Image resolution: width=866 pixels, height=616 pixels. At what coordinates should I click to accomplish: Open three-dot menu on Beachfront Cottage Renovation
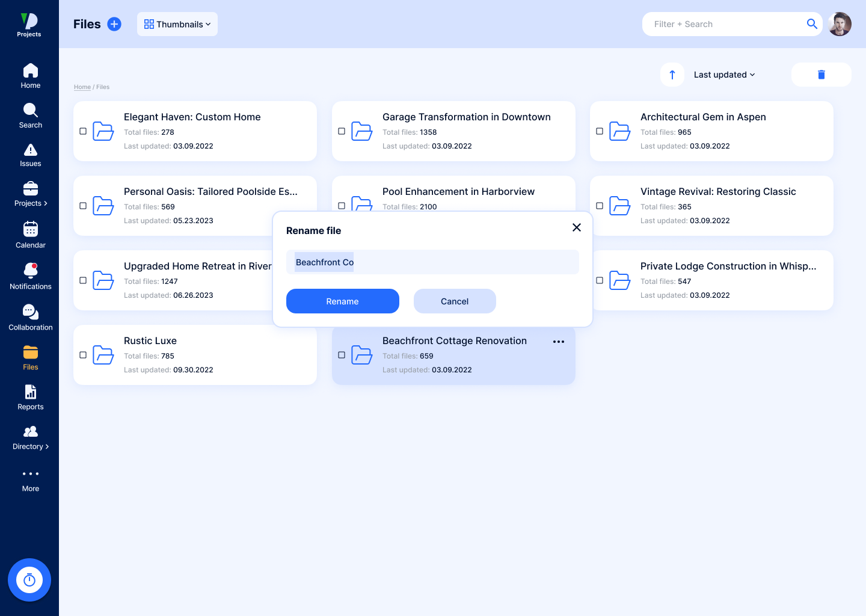tap(559, 342)
